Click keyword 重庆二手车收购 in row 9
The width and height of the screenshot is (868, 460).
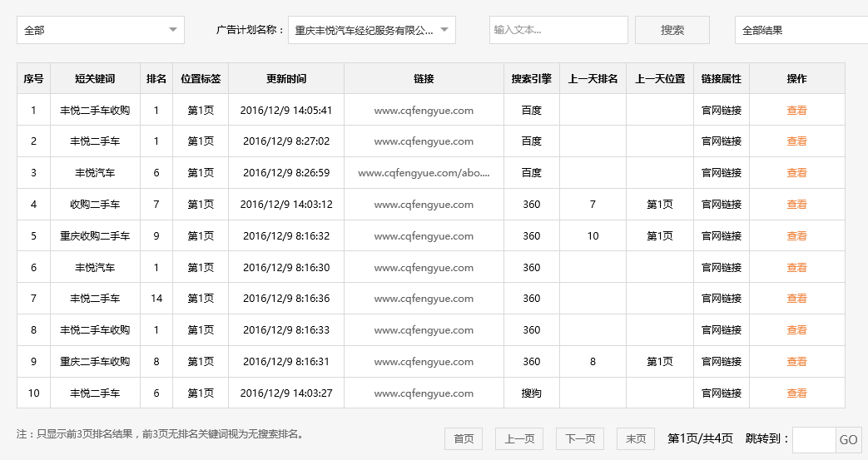95,362
